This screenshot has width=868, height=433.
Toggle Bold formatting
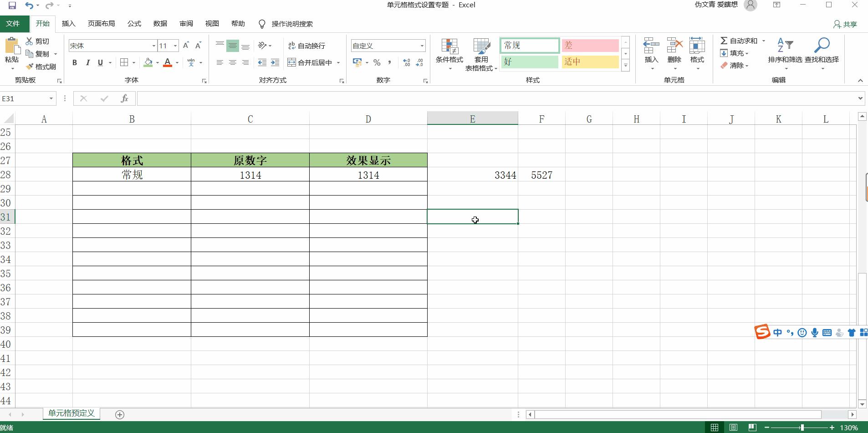tap(75, 62)
